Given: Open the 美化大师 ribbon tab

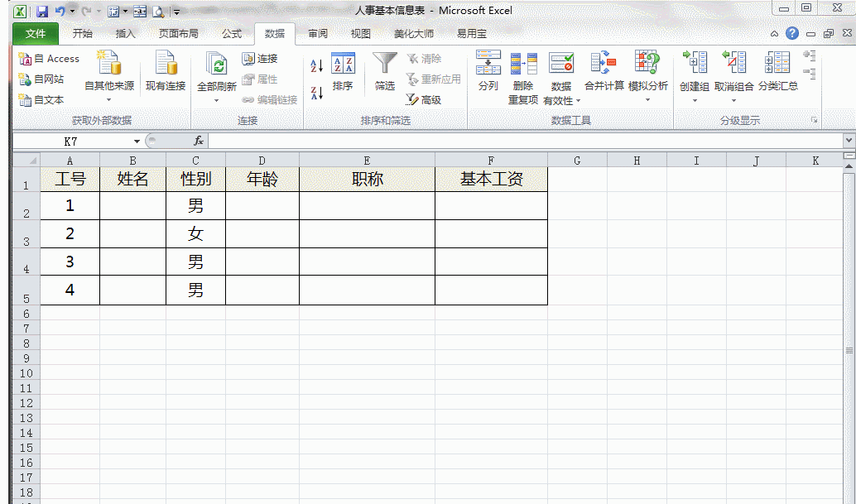Looking at the screenshot, I should tap(414, 34).
